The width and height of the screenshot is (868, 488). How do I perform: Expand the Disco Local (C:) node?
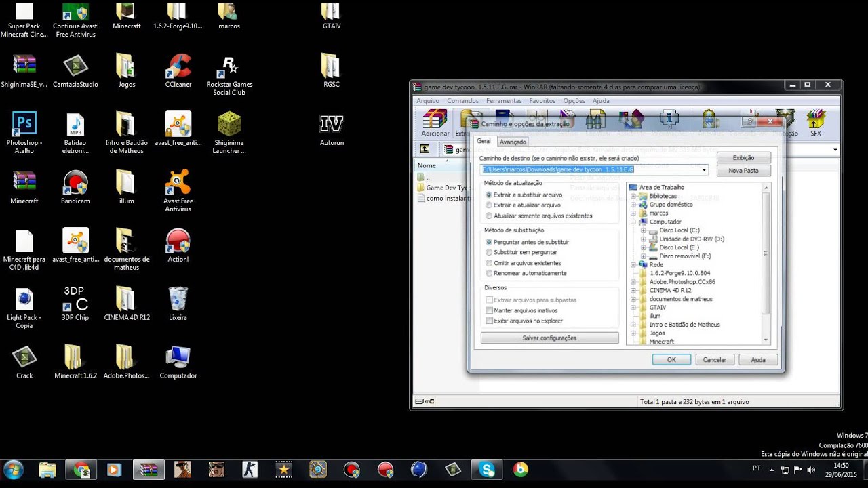click(644, 230)
